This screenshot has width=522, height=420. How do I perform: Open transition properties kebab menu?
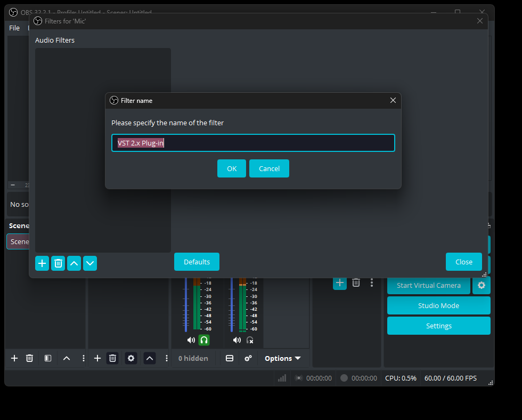point(372,283)
